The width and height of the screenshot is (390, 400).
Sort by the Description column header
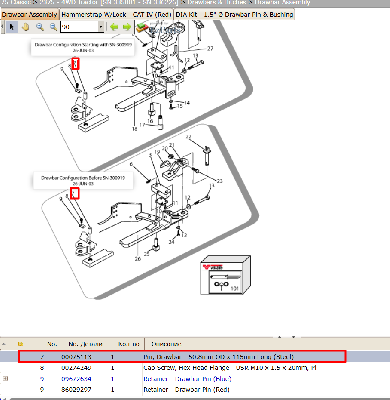pos(166,344)
